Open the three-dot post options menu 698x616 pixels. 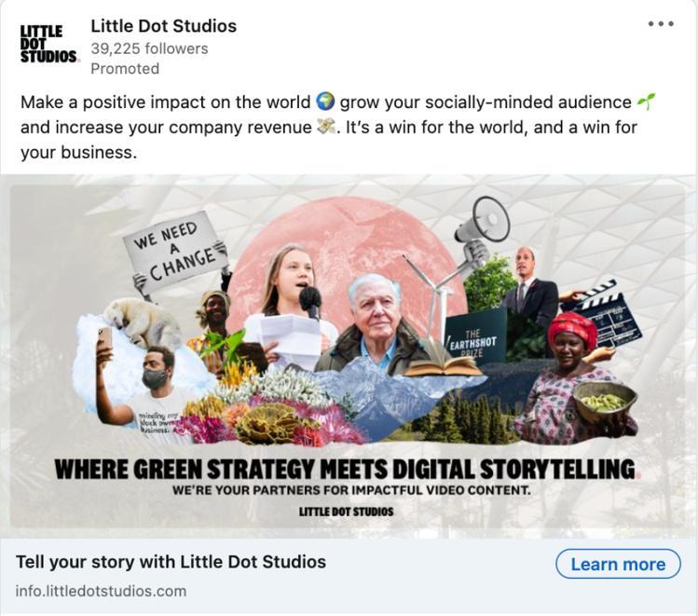[x=660, y=24]
